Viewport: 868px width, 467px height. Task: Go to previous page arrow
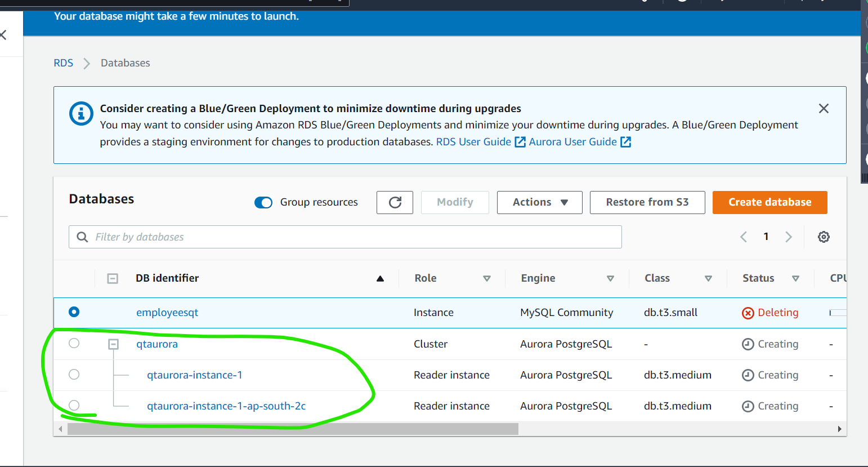pyautogui.click(x=744, y=237)
